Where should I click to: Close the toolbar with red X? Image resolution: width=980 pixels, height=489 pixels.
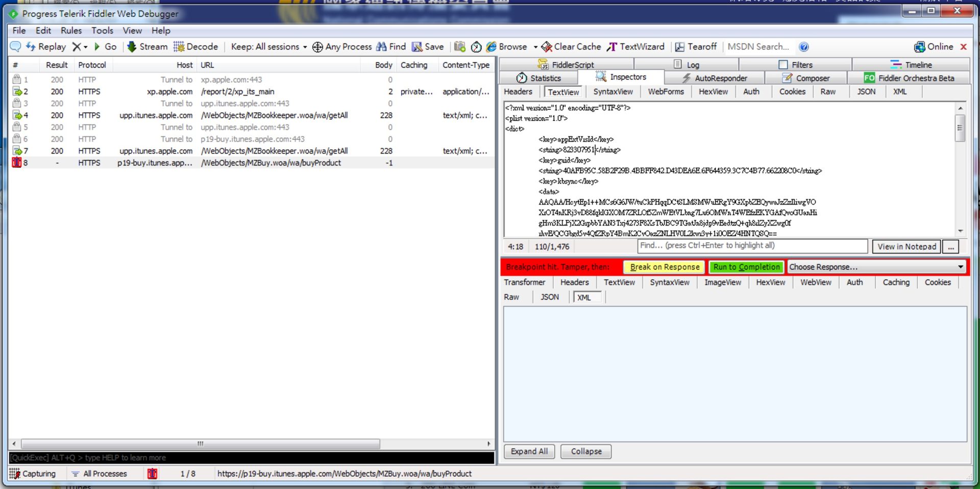click(964, 47)
